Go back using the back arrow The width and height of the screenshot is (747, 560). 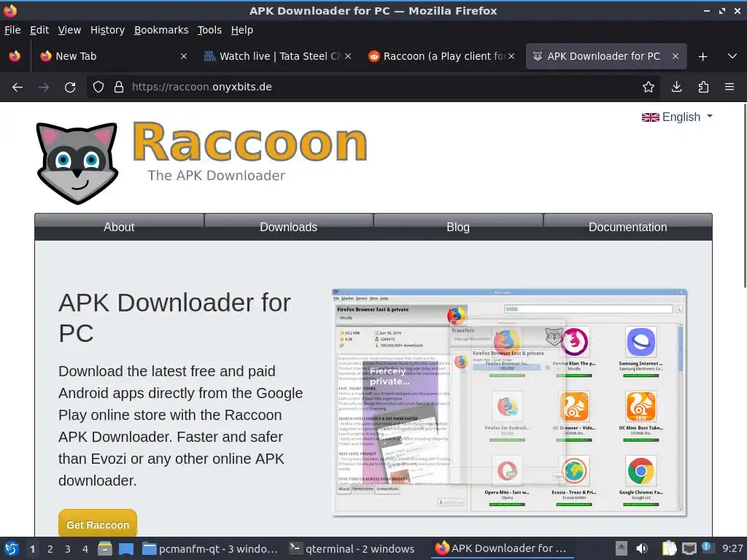pos(18,87)
